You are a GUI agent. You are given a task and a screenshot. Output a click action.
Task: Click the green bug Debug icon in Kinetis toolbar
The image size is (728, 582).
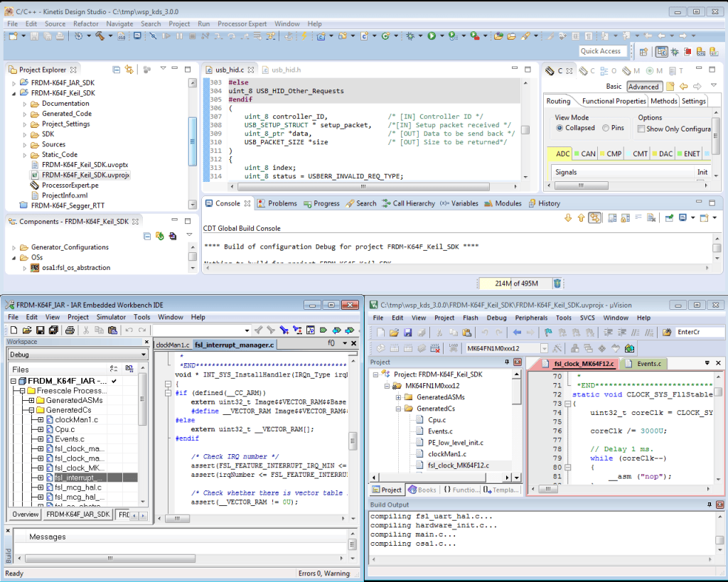[410, 36]
